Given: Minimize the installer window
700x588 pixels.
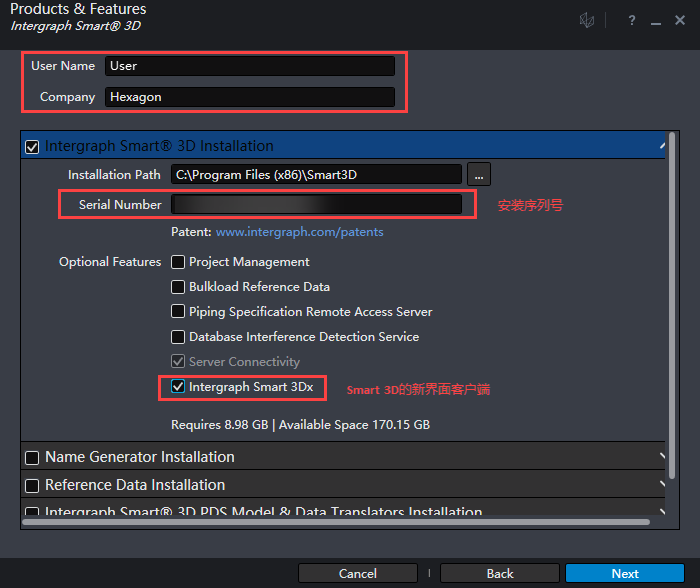Looking at the screenshot, I should (655, 20).
